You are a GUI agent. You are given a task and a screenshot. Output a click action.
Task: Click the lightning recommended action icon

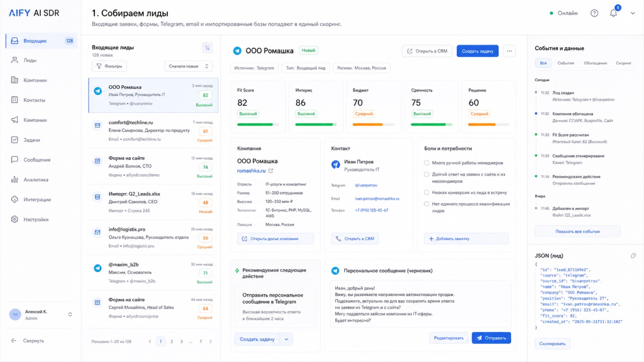click(237, 271)
